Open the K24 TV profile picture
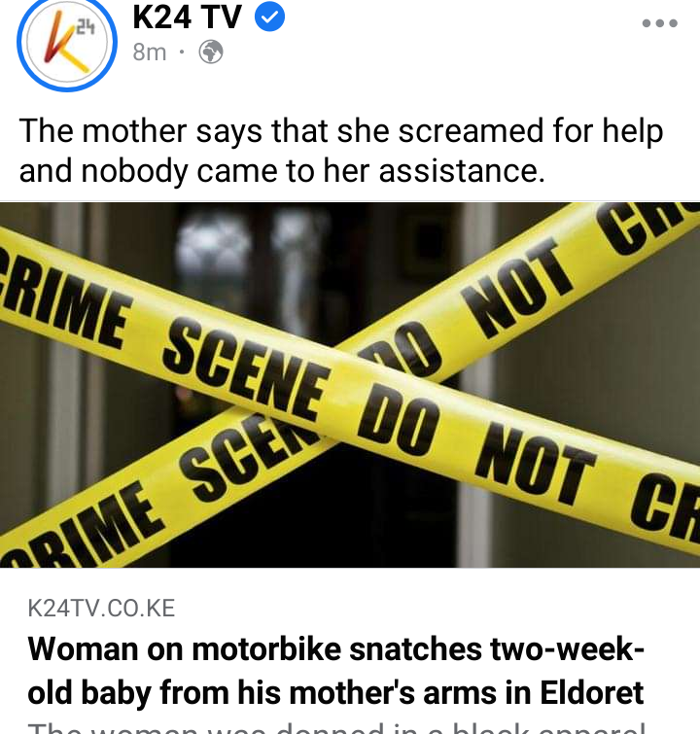Screen dimensions: 700x734 tap(67, 43)
